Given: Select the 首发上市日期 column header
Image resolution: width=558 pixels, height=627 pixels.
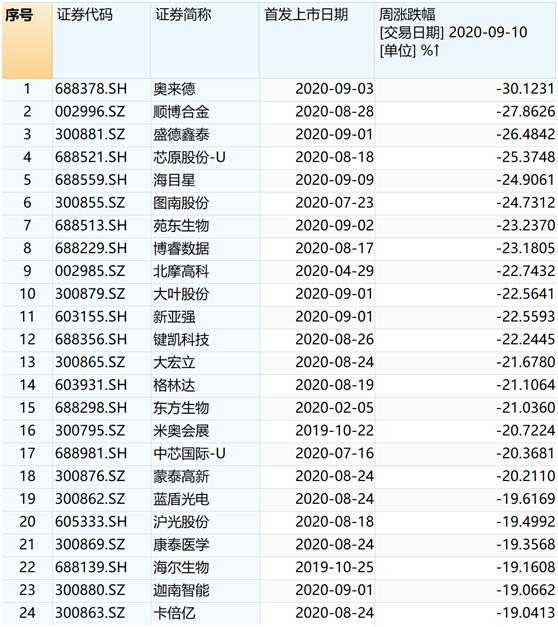Looking at the screenshot, I should tap(317, 41).
